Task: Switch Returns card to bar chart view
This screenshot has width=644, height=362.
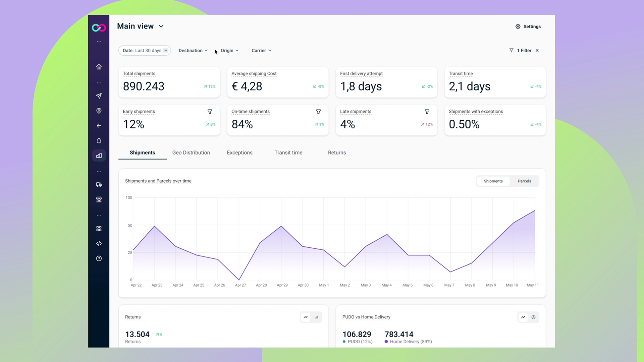Action: tap(316, 317)
